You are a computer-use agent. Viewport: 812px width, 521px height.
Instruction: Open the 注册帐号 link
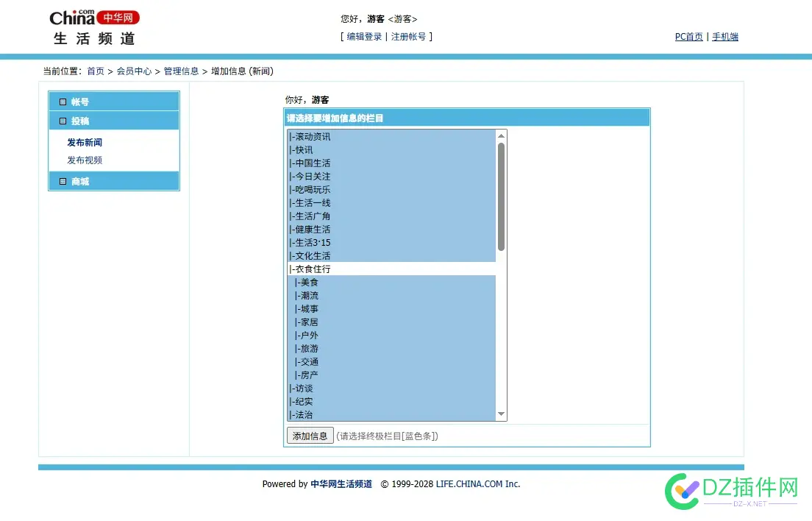pos(408,36)
